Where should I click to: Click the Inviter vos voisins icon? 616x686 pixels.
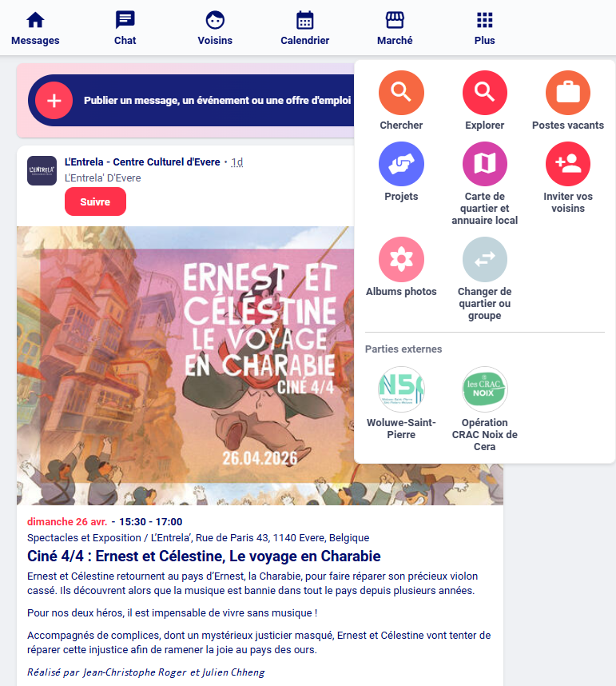click(x=568, y=164)
